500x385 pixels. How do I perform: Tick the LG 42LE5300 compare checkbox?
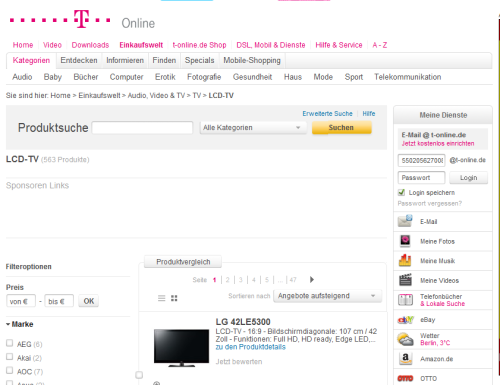(139, 375)
